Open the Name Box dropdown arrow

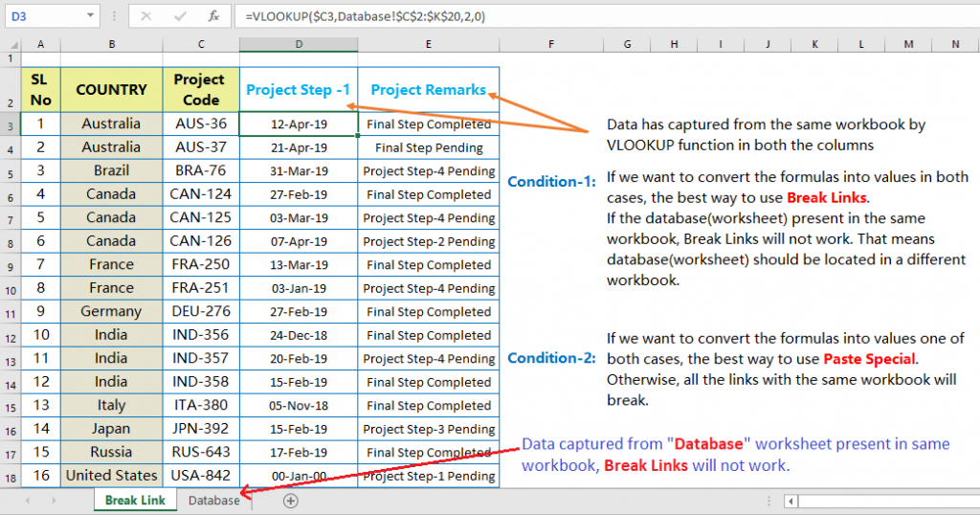click(91, 15)
